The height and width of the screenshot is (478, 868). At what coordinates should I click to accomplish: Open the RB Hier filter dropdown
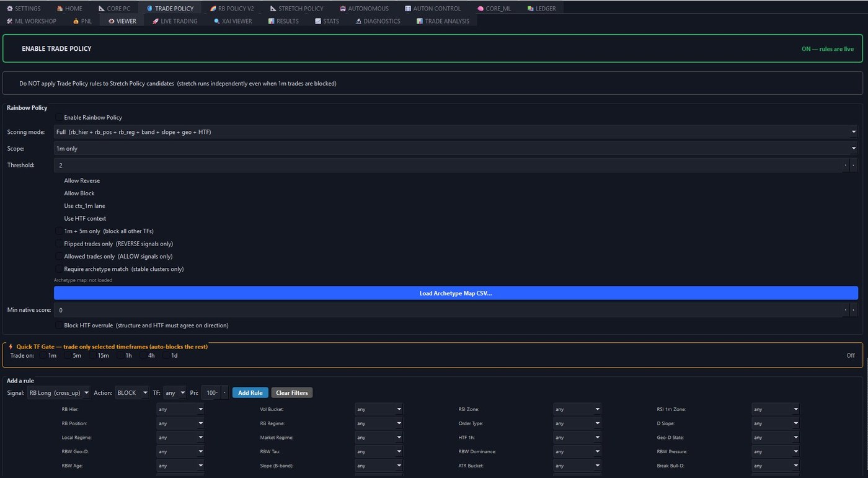(180, 410)
